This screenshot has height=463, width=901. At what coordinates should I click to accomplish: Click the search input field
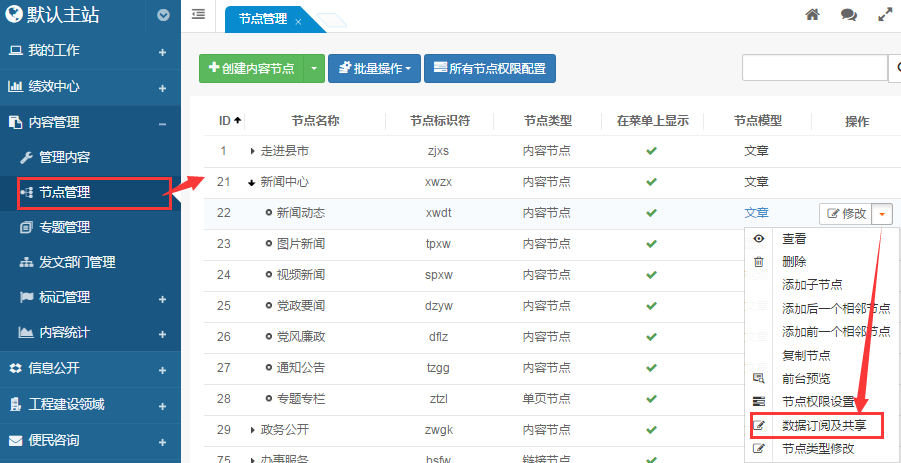pyautogui.click(x=814, y=67)
